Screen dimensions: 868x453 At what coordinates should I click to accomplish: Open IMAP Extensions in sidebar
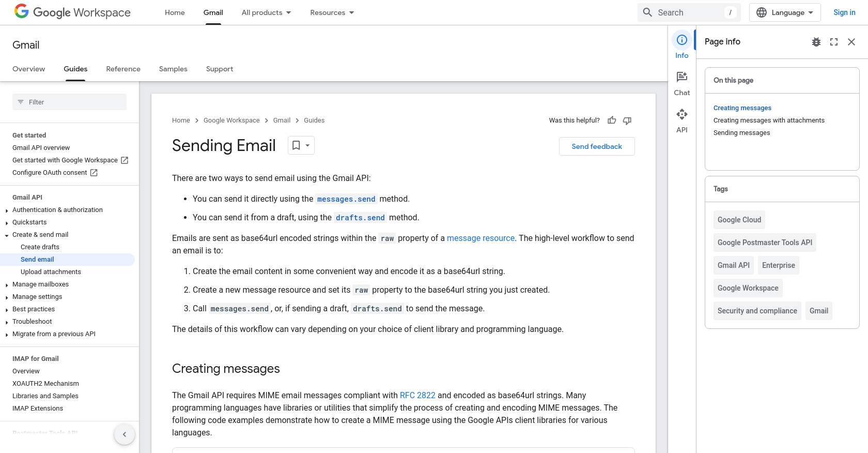coord(38,409)
